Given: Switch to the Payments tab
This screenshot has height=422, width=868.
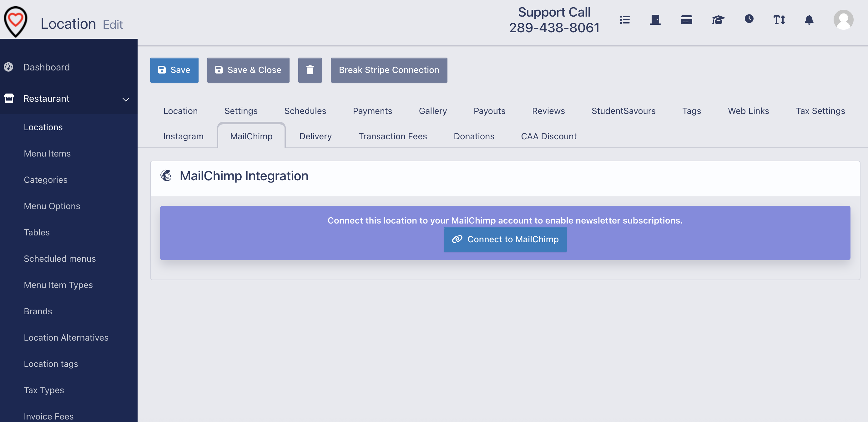Looking at the screenshot, I should [x=372, y=111].
